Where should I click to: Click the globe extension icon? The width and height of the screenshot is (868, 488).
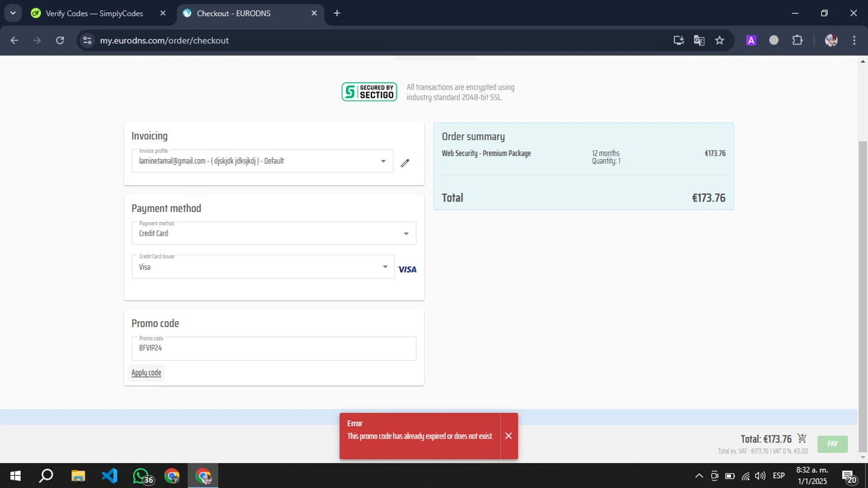(x=774, y=41)
